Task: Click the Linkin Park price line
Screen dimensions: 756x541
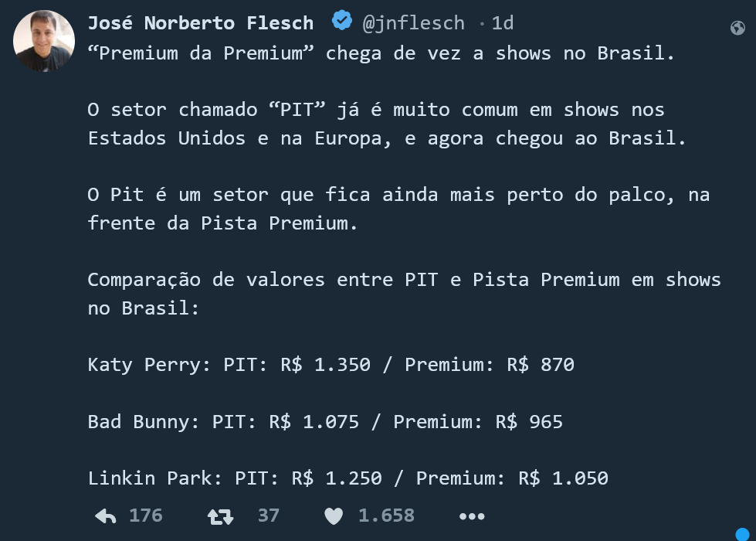Action: tap(347, 478)
